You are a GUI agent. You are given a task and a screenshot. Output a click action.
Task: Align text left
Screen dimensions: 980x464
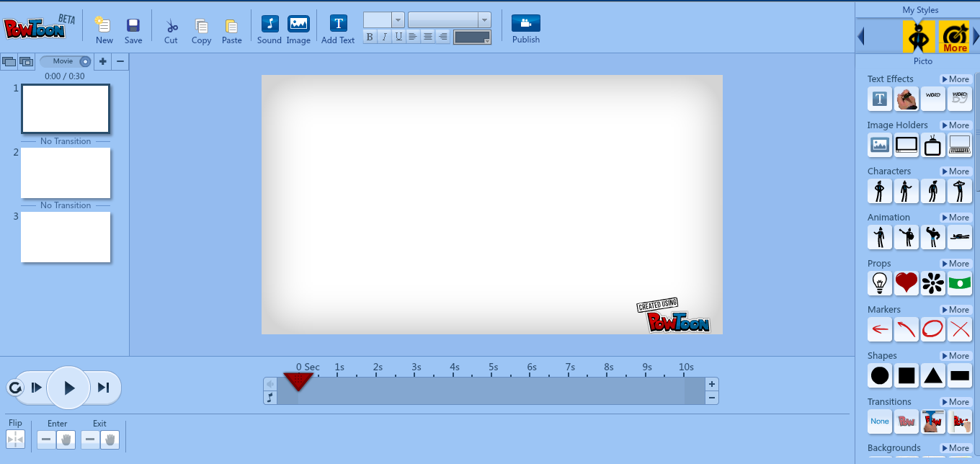(x=413, y=37)
